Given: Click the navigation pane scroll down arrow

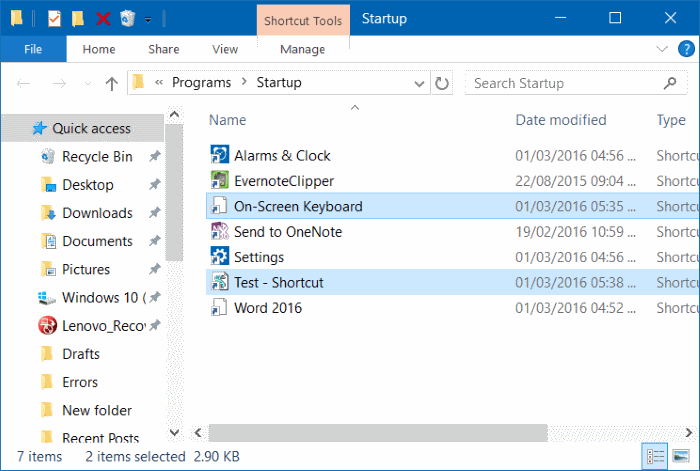Looking at the screenshot, I should [x=174, y=432].
